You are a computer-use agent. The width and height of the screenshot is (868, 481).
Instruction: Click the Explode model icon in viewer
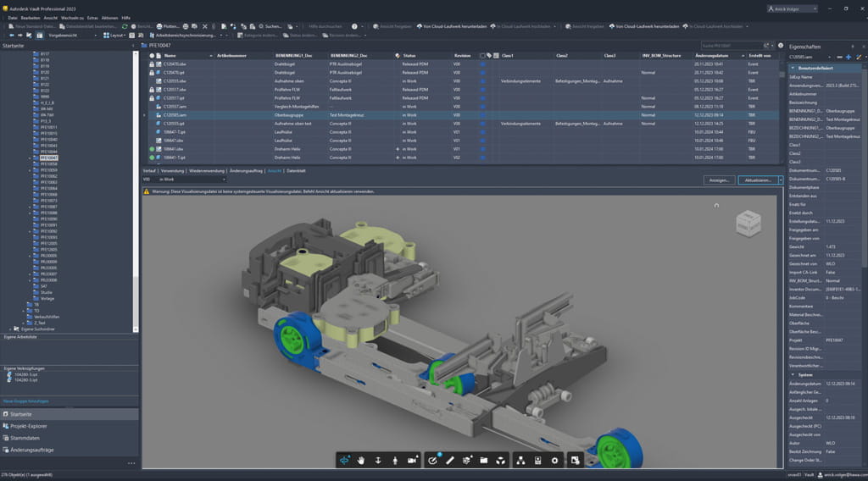click(x=501, y=460)
